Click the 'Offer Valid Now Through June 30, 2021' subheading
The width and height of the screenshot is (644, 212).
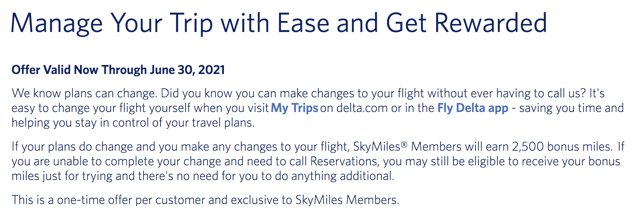118,70
